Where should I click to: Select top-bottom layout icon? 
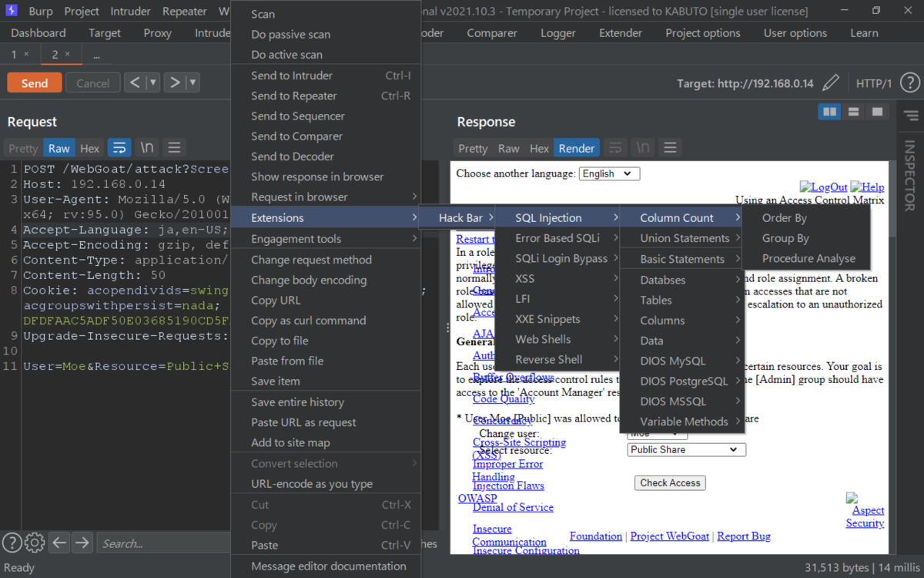[853, 112]
